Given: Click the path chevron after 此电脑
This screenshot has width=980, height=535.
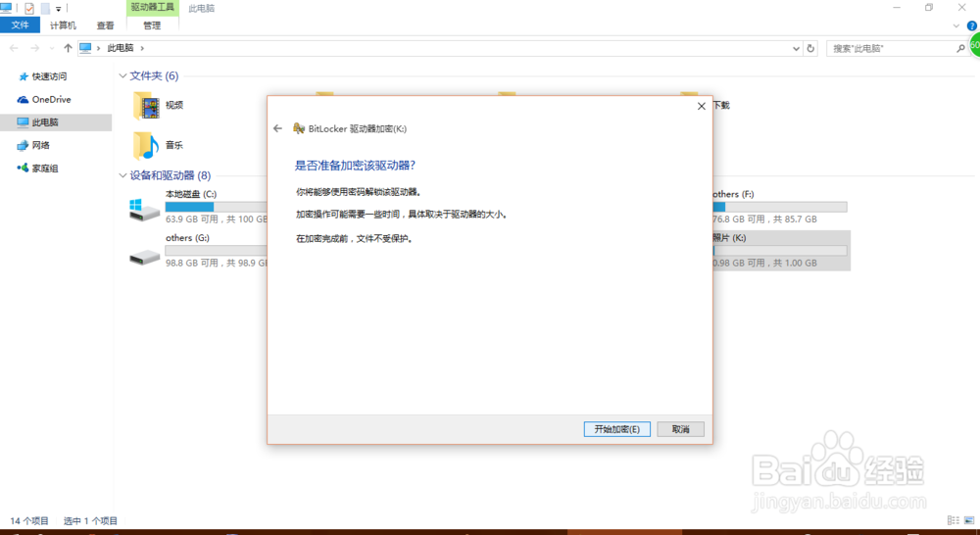Looking at the screenshot, I should 142,48.
